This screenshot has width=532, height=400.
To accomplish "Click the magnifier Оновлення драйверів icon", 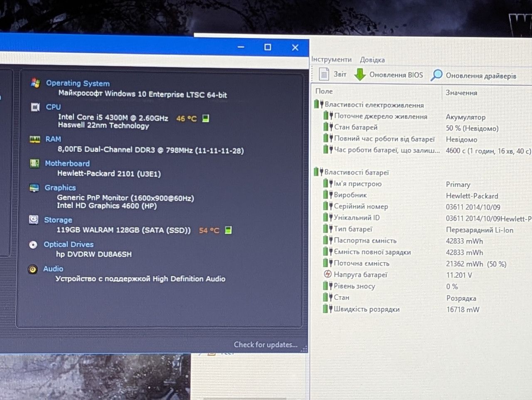I will [436, 75].
